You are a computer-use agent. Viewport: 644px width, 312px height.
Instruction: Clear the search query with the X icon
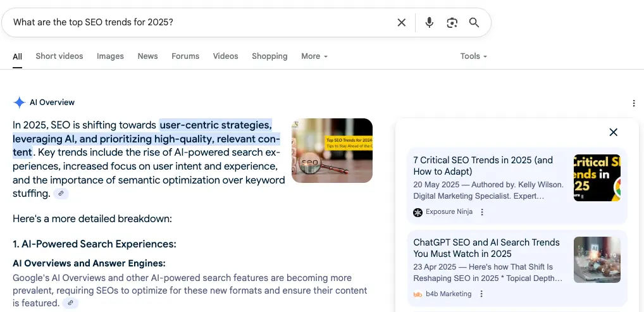pyautogui.click(x=401, y=23)
